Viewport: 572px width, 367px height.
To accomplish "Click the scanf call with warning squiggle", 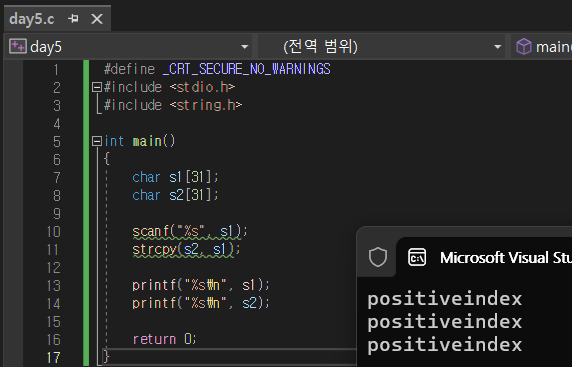I will pyautogui.click(x=190, y=231).
